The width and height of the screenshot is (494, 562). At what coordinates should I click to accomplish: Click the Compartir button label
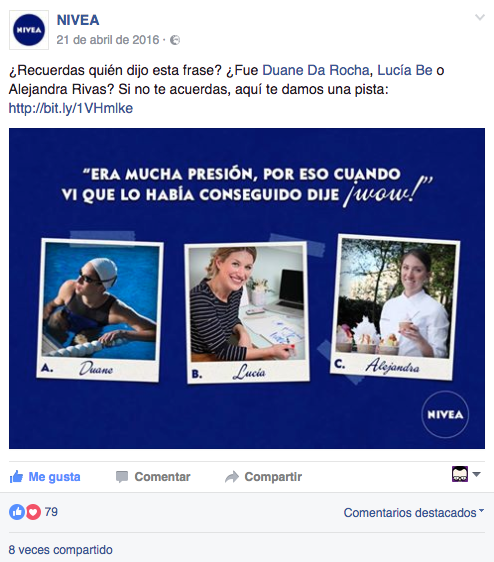273,477
